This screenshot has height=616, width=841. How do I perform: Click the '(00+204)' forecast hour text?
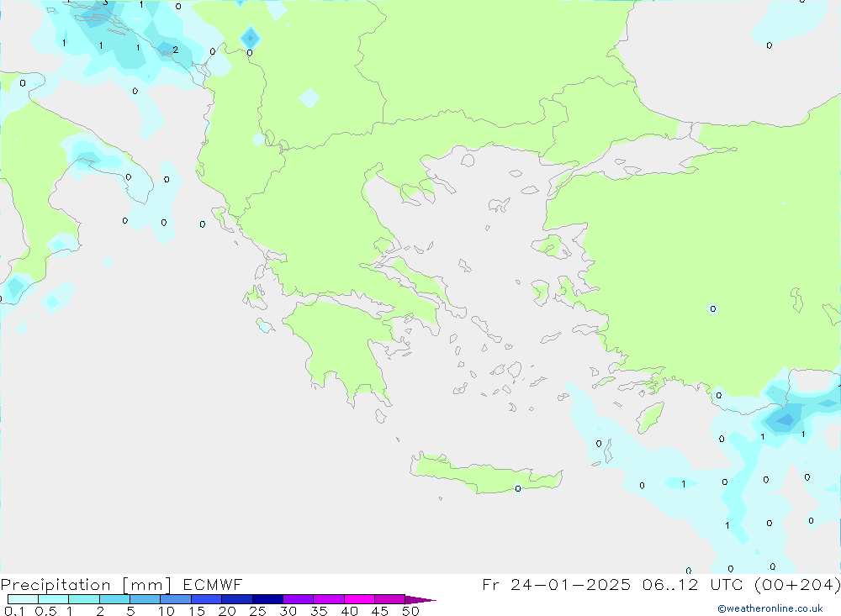click(797, 585)
